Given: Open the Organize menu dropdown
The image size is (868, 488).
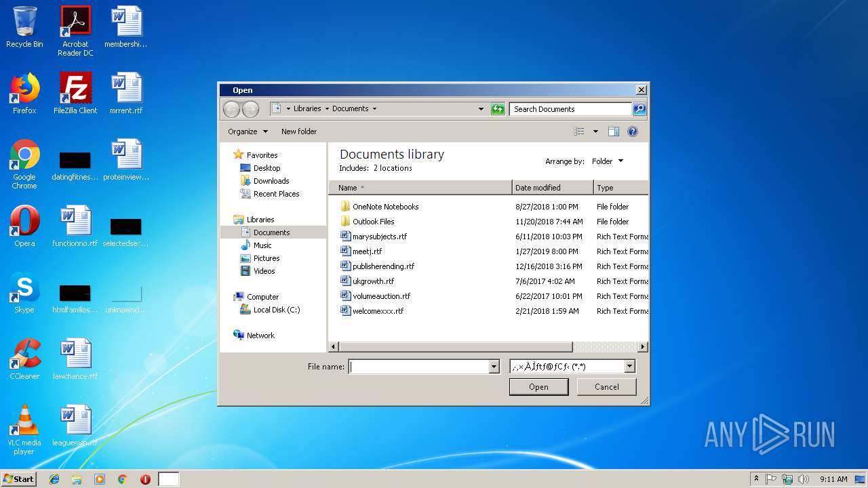Looking at the screenshot, I should click(248, 131).
